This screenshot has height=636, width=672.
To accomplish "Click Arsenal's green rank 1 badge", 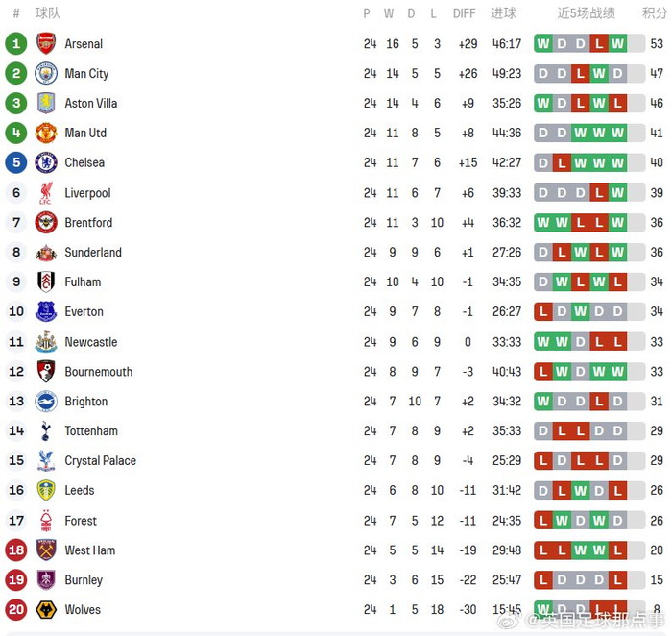I will point(15,43).
